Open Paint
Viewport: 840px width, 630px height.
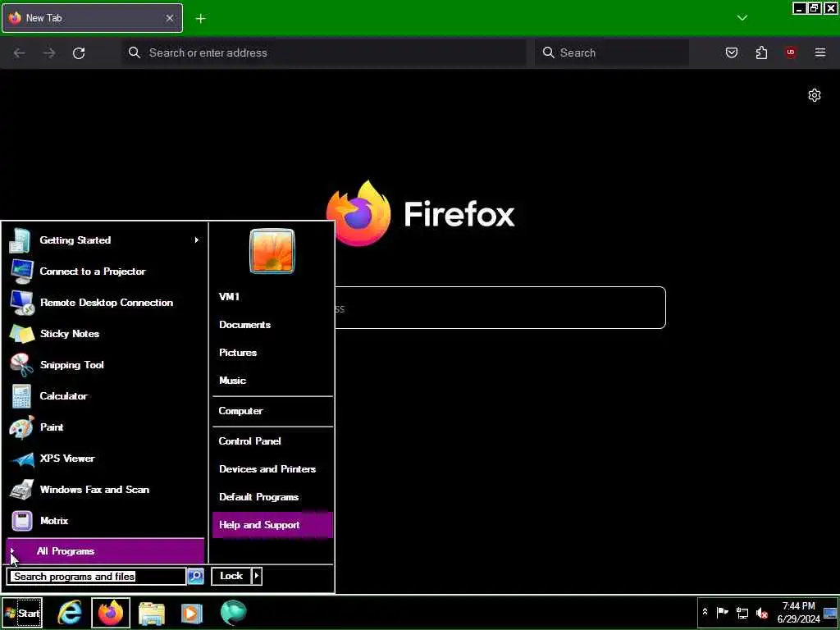pyautogui.click(x=105, y=427)
